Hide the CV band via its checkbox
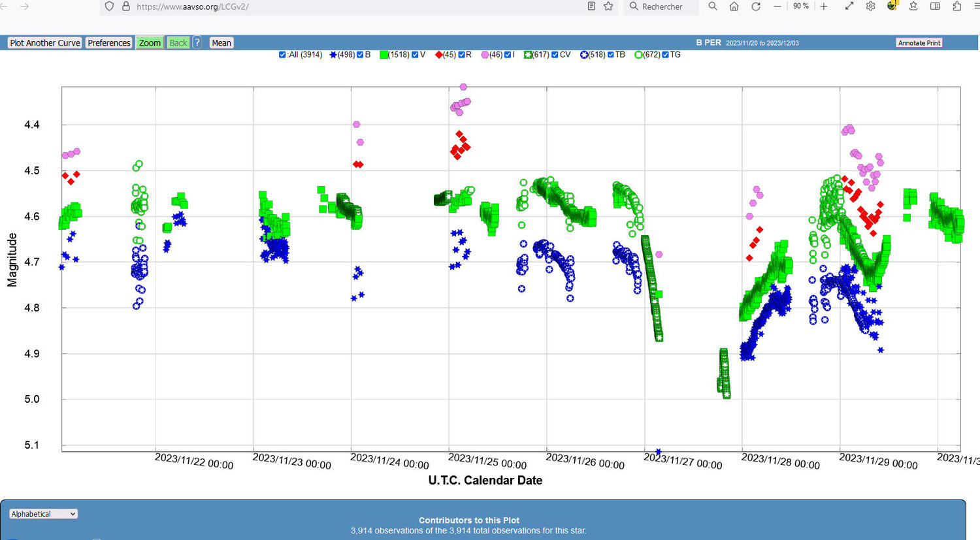The width and height of the screenshot is (980, 540). tap(555, 55)
